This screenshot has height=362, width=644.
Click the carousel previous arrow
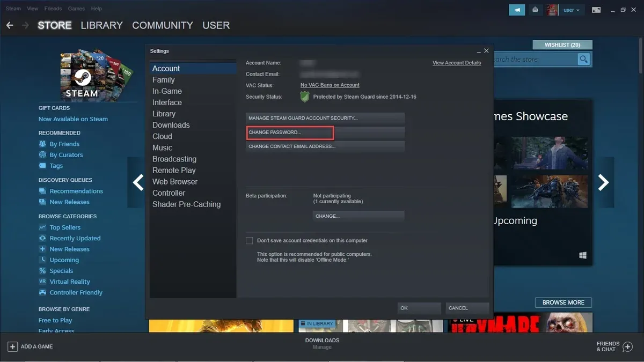[x=138, y=182]
